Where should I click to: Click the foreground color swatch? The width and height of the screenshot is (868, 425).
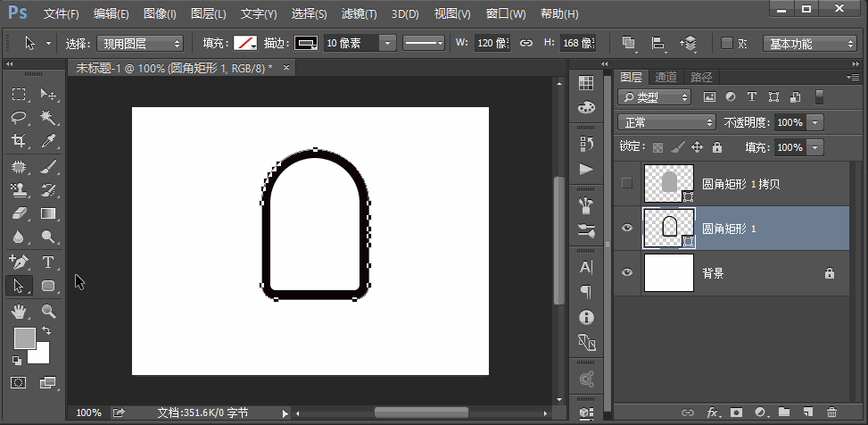pyautogui.click(x=24, y=337)
